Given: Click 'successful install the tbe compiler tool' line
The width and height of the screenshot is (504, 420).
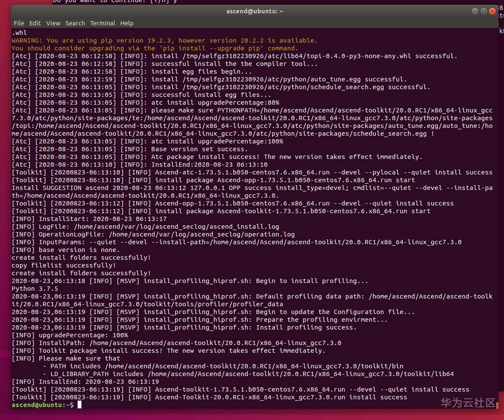Looking at the screenshot, I should [x=165, y=64].
